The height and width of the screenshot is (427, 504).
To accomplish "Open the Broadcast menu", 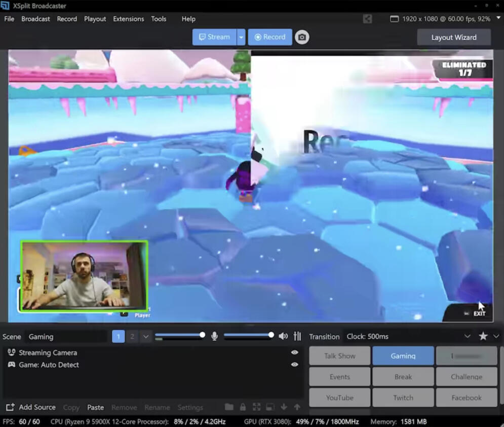I will (x=35, y=19).
